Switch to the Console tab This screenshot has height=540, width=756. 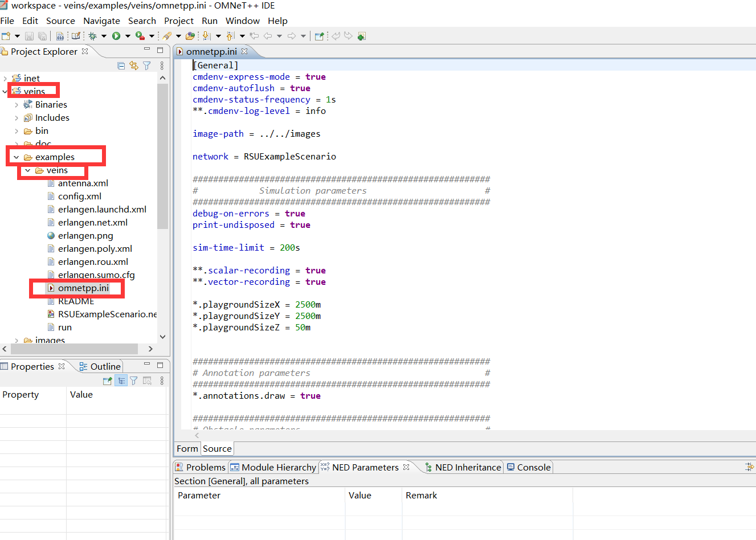coord(533,467)
